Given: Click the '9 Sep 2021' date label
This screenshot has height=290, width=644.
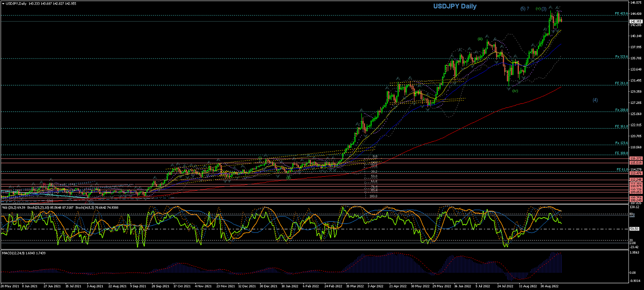Looking at the screenshot, I should tap(137, 286).
